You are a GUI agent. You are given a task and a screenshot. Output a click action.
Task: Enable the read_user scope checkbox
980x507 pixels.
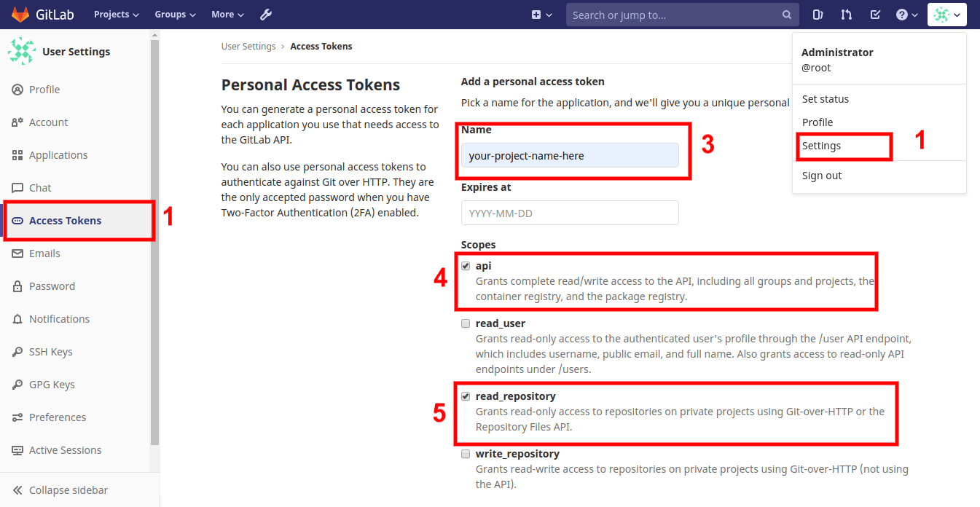466,323
